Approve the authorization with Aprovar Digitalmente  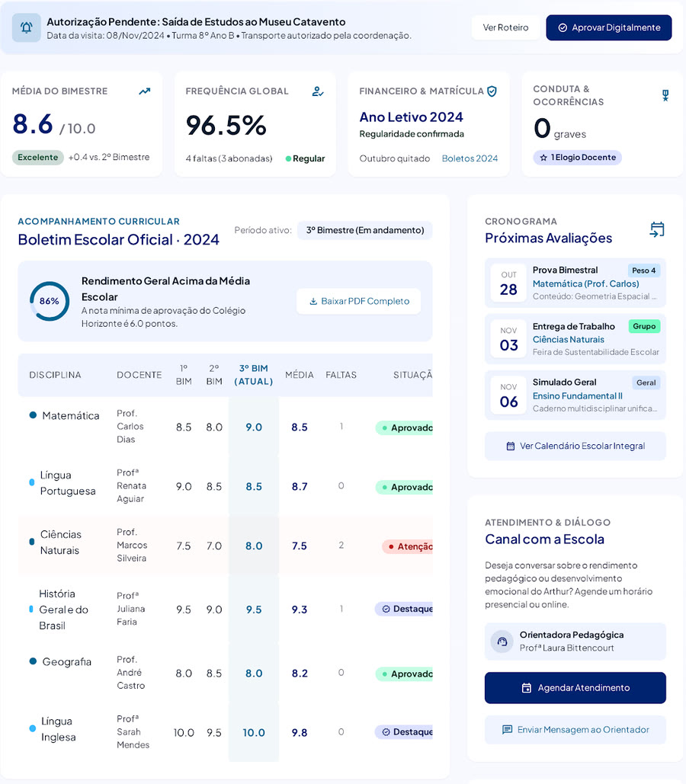[609, 27]
